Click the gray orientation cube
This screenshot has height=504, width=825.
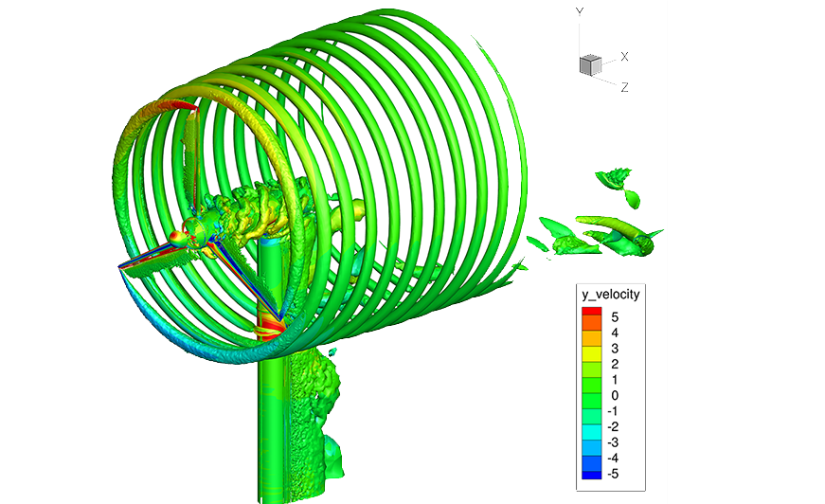[x=589, y=64]
